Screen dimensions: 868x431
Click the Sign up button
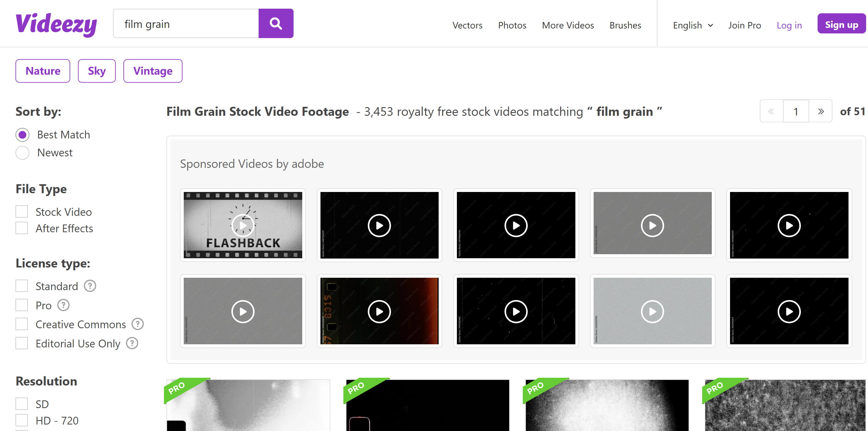click(x=841, y=24)
